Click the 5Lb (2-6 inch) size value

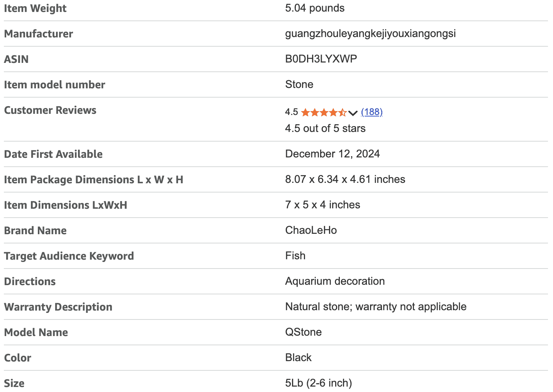tap(319, 383)
